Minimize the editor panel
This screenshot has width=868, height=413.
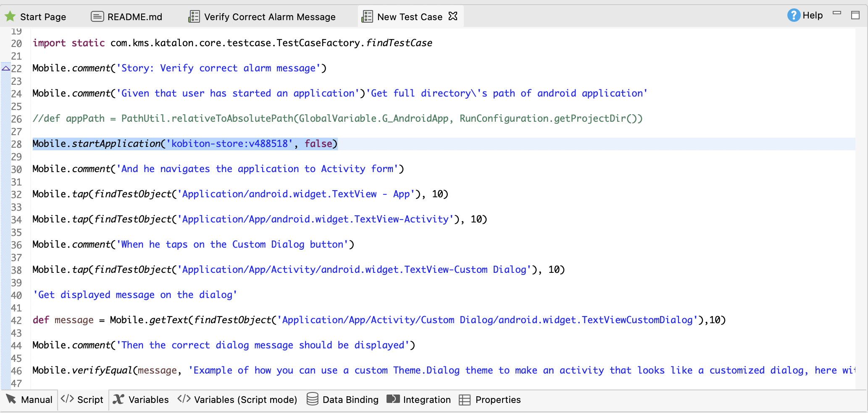pos(837,13)
